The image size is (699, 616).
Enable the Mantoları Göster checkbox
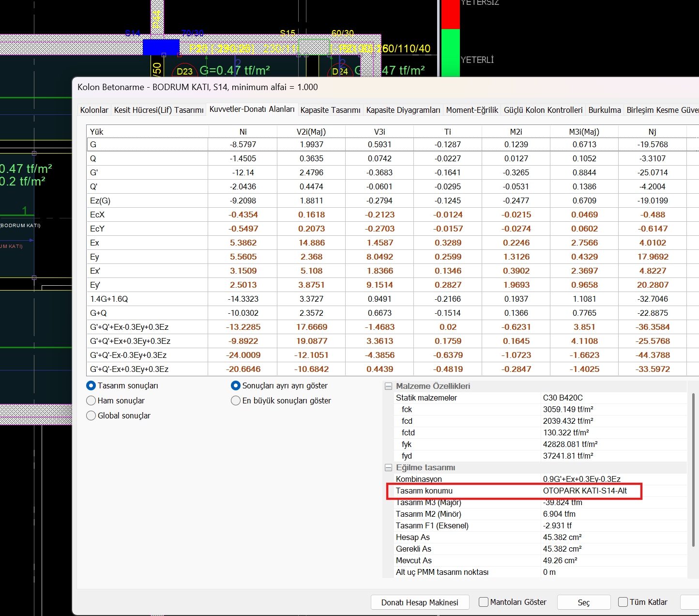[484, 602]
